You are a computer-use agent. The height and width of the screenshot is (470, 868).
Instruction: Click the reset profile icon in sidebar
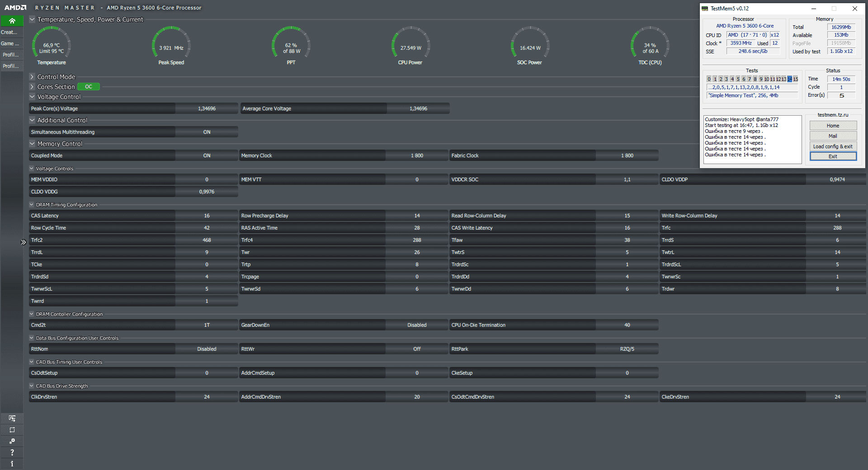[12, 430]
